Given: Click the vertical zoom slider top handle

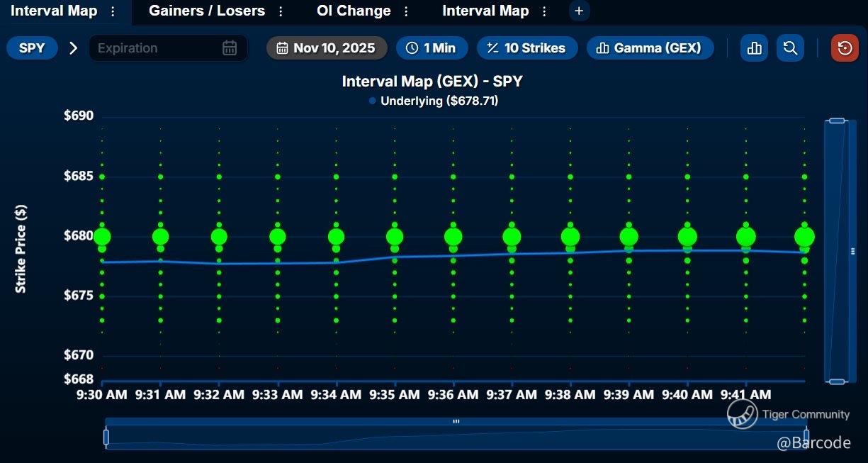Looking at the screenshot, I should tap(837, 121).
